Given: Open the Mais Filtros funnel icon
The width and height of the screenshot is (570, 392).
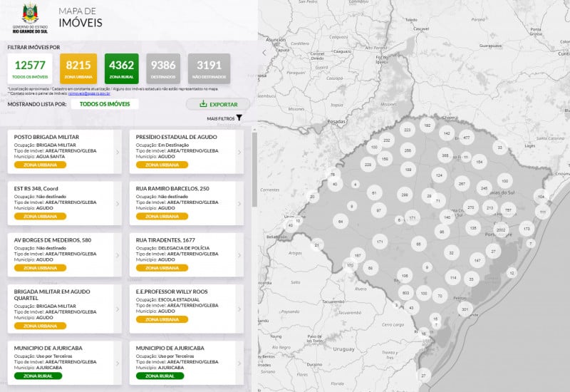Looking at the screenshot, I should (x=239, y=118).
